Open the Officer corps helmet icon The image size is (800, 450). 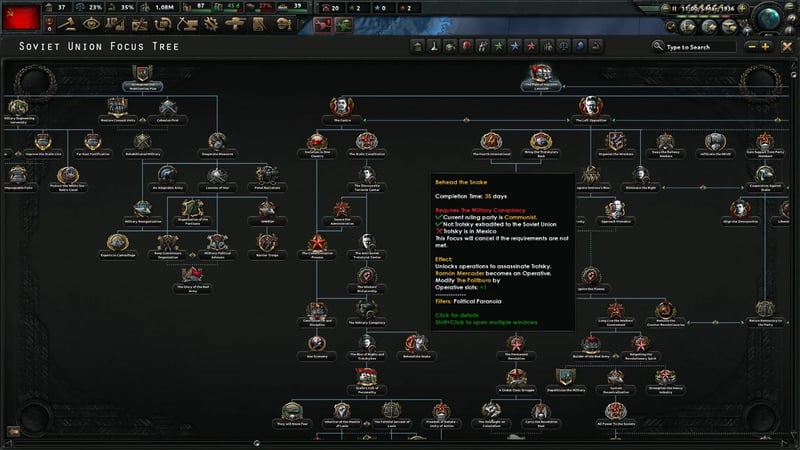(x=283, y=24)
